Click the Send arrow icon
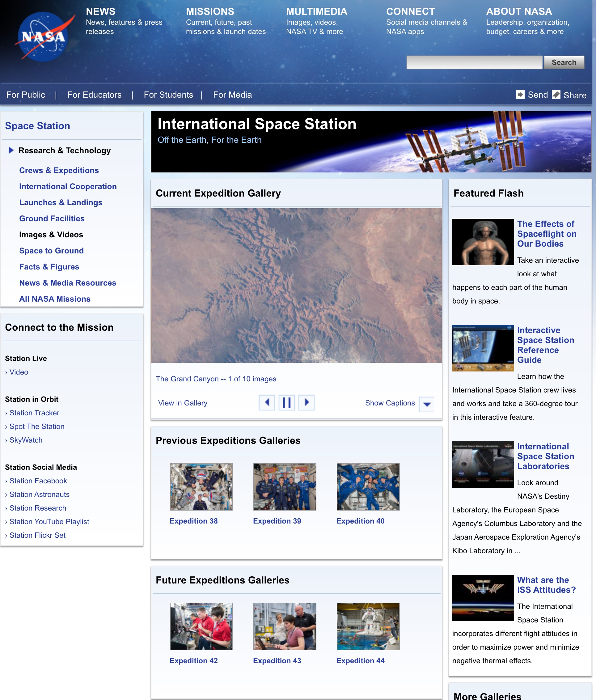Image resolution: width=596 pixels, height=700 pixels. click(520, 95)
